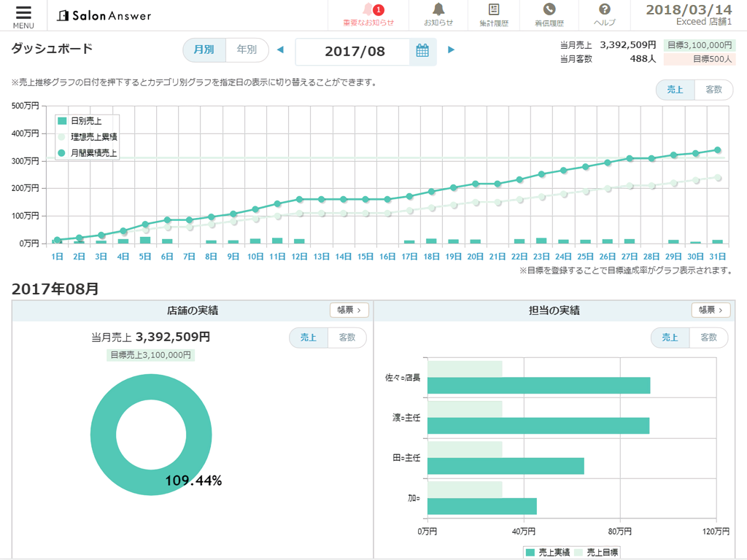Click the 帳票 button in 店舗の実績
This screenshot has width=747, height=560.
(349, 309)
